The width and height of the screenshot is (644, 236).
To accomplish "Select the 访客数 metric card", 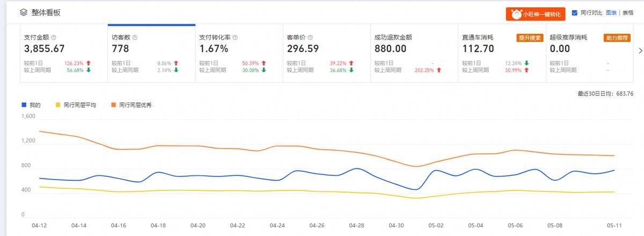I will (151, 53).
